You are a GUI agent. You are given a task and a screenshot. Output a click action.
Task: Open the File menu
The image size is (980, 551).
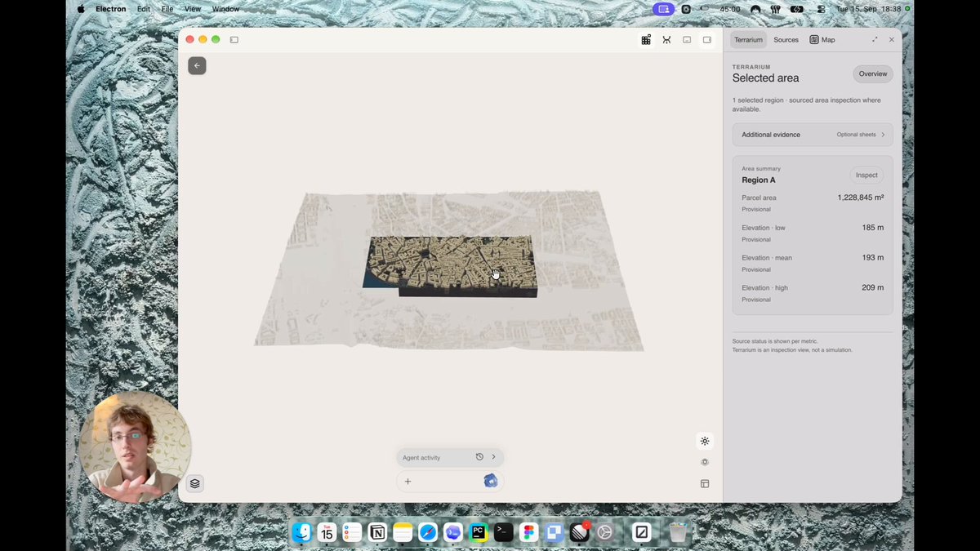[167, 9]
